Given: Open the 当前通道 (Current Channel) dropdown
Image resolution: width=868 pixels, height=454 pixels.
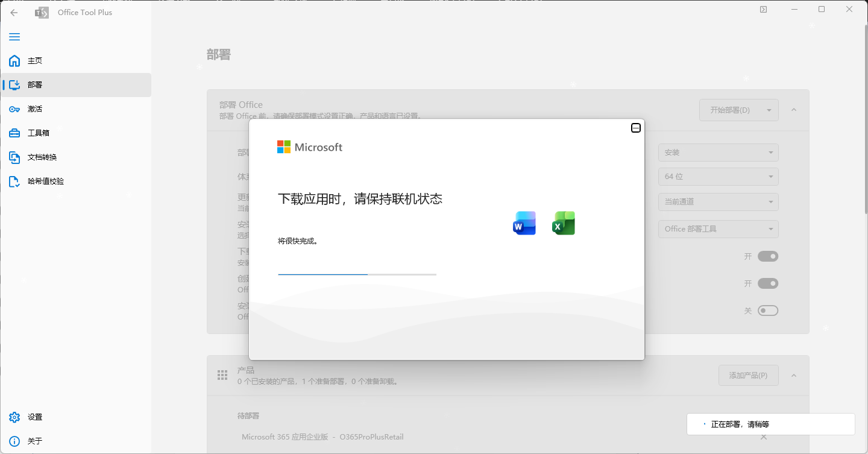Looking at the screenshot, I should click(718, 201).
